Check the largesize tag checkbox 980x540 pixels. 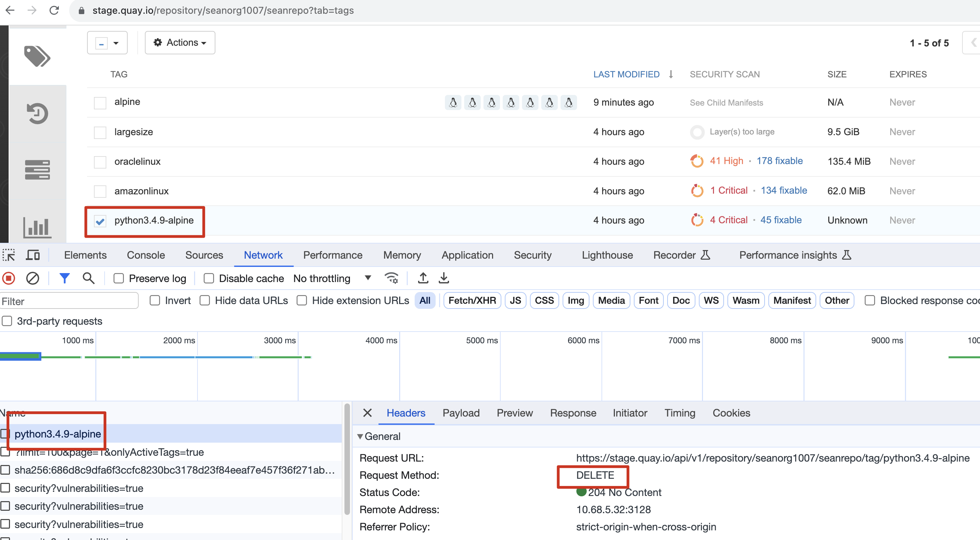100,132
